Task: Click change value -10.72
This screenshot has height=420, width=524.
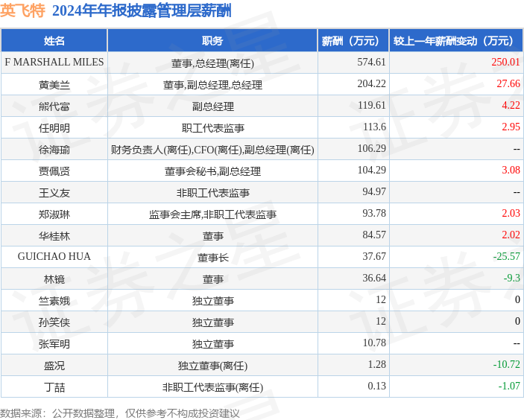Action: click(507, 364)
